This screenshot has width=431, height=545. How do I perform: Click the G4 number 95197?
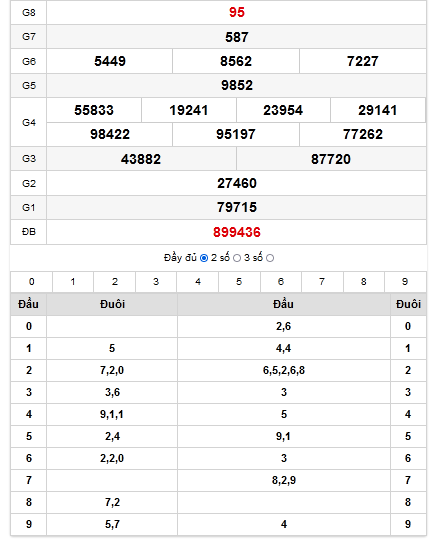tap(236, 135)
